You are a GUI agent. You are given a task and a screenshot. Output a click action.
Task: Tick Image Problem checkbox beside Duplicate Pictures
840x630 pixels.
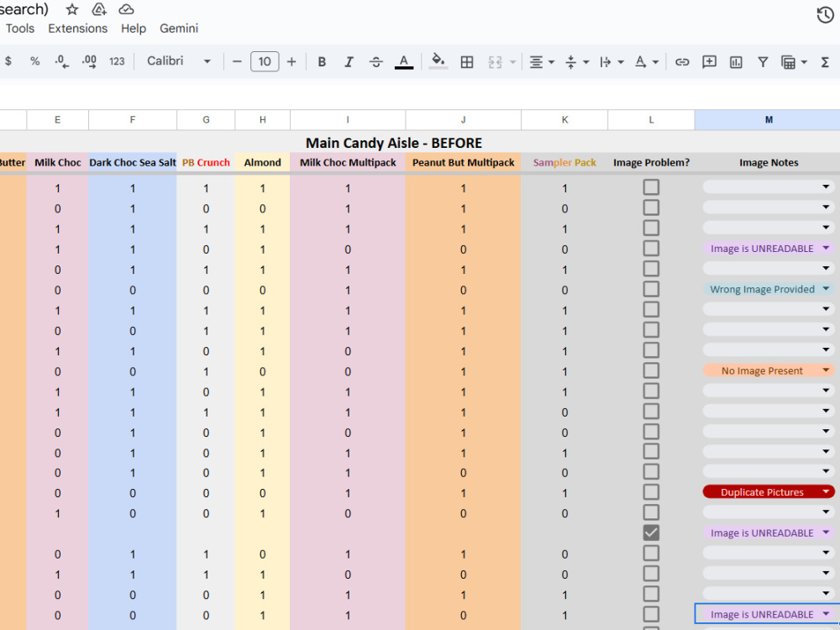(x=651, y=492)
